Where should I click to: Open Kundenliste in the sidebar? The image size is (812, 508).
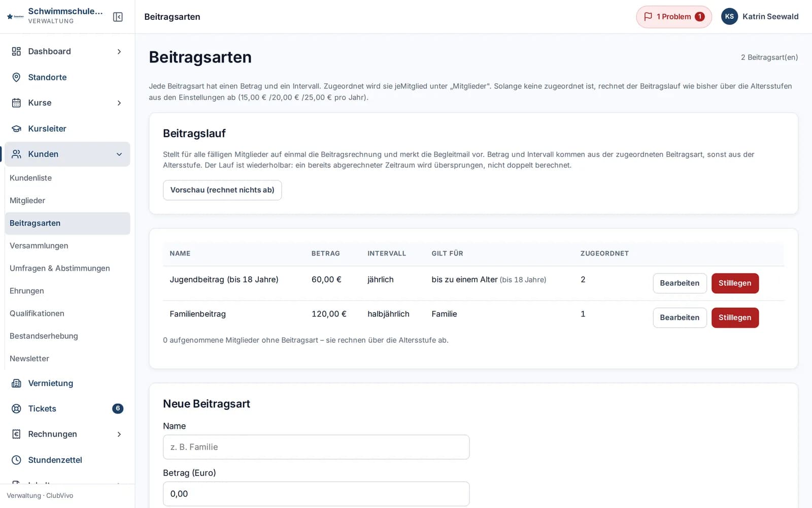pyautogui.click(x=67, y=178)
